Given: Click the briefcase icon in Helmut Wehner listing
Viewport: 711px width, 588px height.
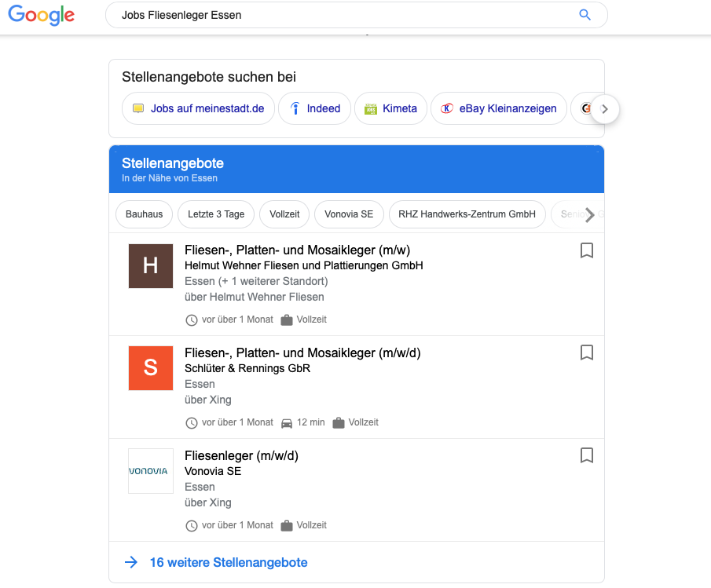Looking at the screenshot, I should [287, 320].
